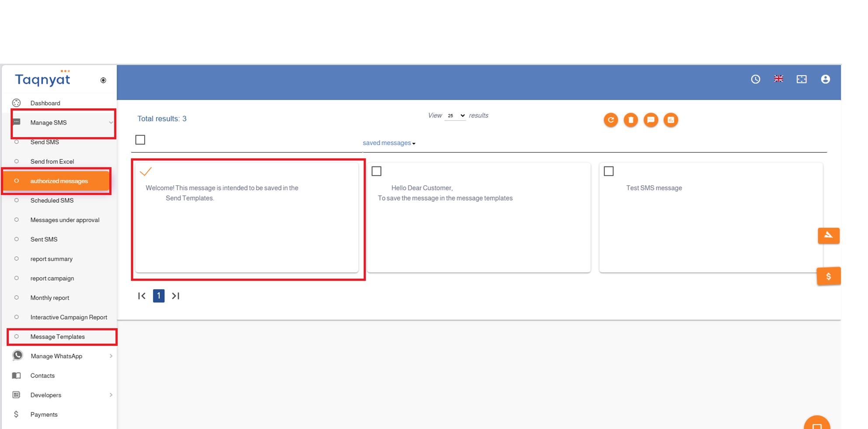Click the Taqnyat logo
This screenshot has width=868, height=429.
tap(42, 78)
